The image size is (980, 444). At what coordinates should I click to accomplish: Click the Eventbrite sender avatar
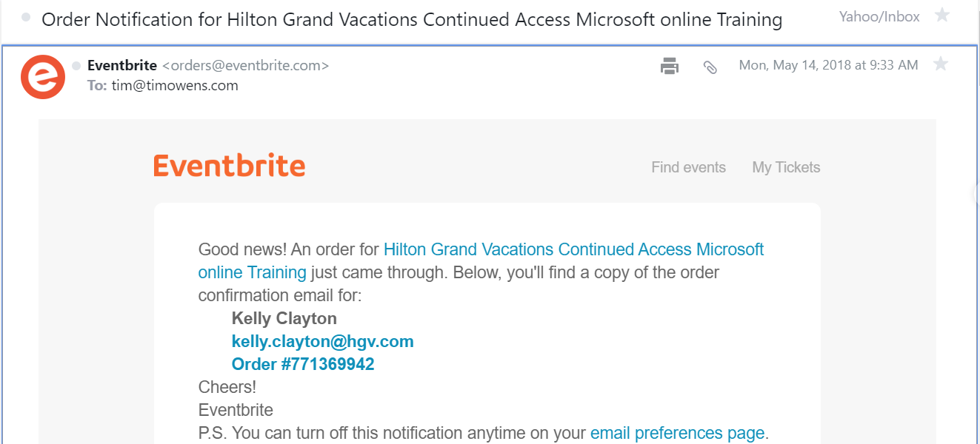pos(42,76)
